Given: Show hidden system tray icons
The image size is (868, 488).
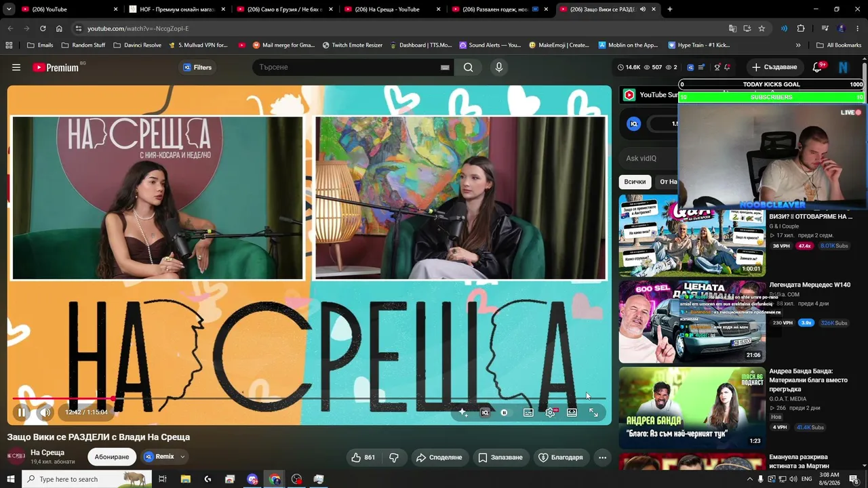Looking at the screenshot, I should click(749, 479).
